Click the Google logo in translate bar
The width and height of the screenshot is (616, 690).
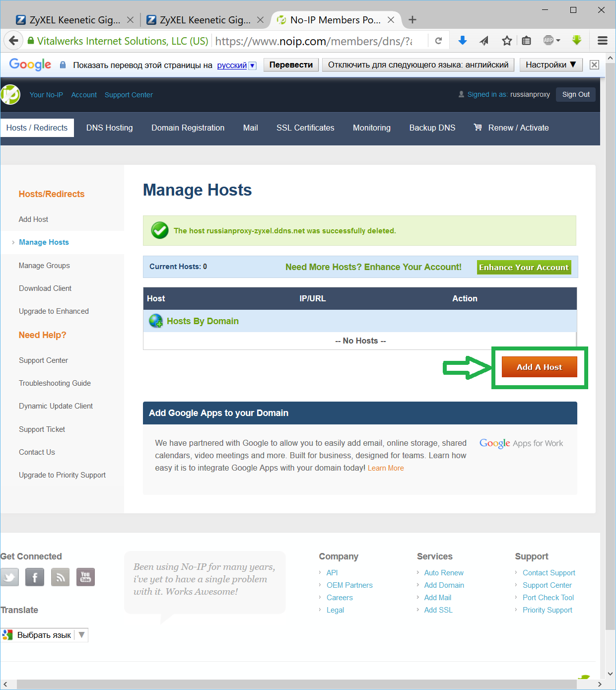pyautogui.click(x=30, y=65)
